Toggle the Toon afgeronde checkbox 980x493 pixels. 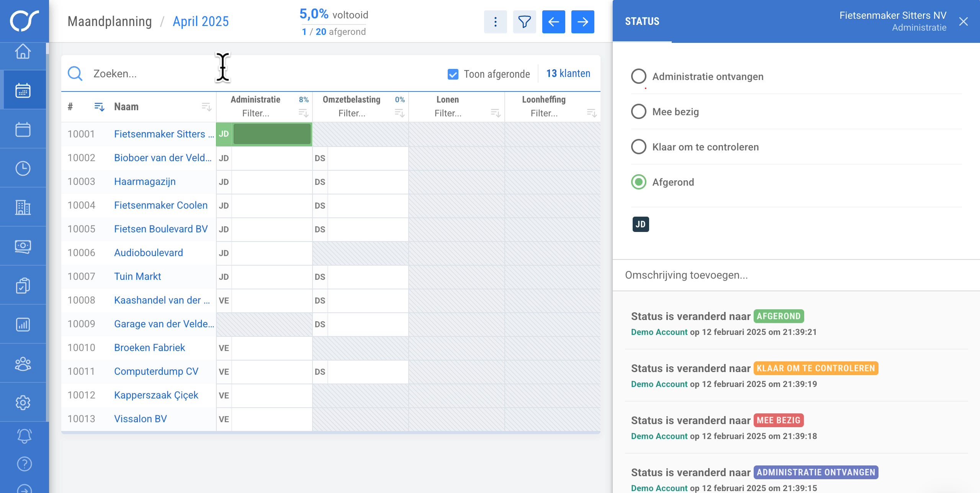click(x=453, y=74)
